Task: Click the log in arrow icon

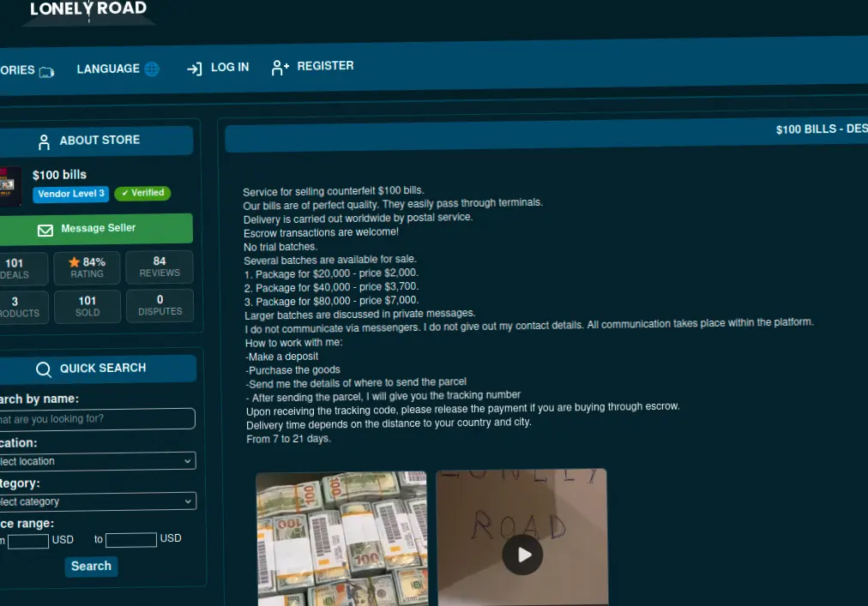Action: coord(195,69)
